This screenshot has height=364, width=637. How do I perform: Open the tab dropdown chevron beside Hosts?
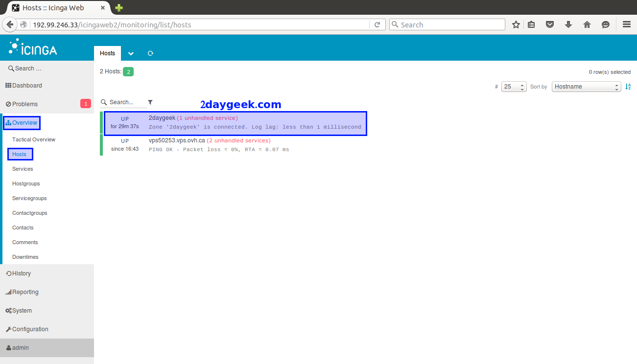point(131,53)
